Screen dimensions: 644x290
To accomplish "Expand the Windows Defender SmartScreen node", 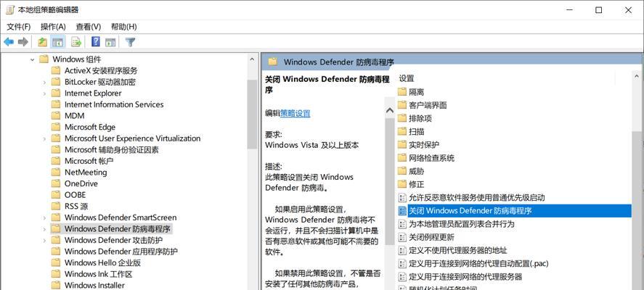I will pyautogui.click(x=44, y=217).
